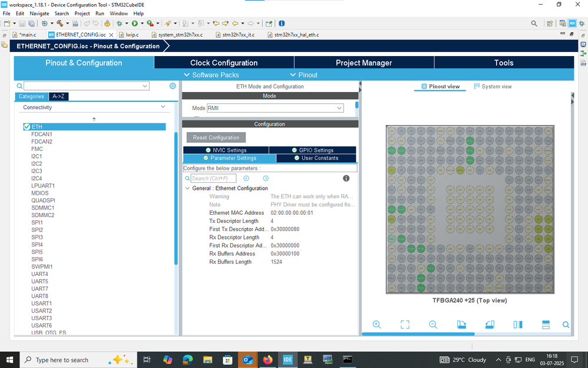588x368 pixels.
Task: Switch to the C/C++ perspective icon
Action: (563, 23)
